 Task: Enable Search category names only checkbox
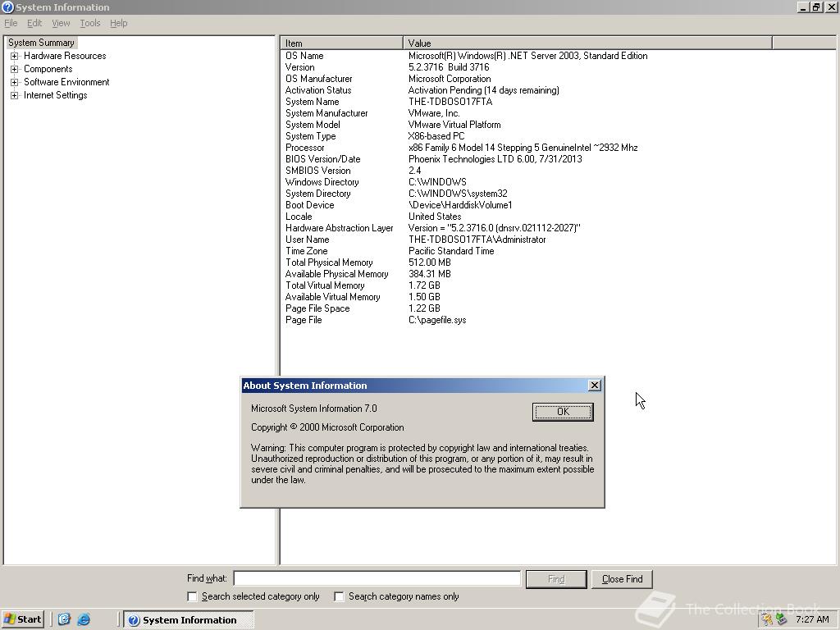click(x=339, y=596)
